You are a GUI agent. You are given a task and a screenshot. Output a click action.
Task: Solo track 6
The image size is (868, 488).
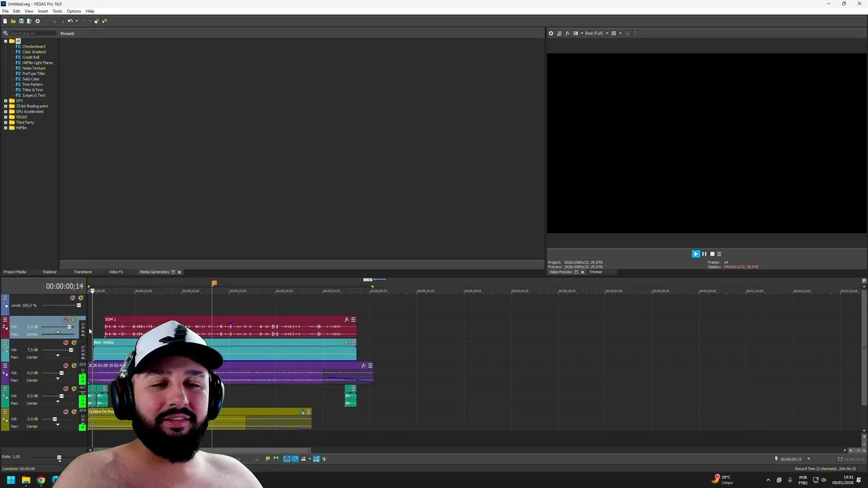point(74,411)
